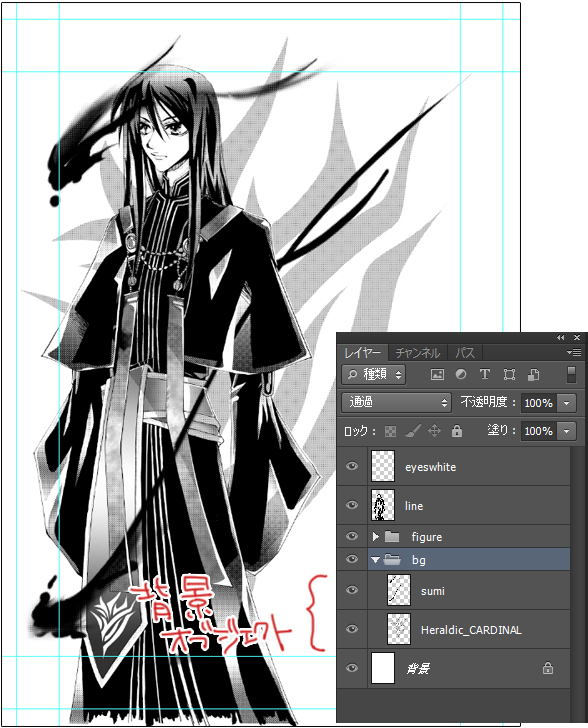Select the sumi layer name
The height and width of the screenshot is (728, 588).
click(432, 591)
